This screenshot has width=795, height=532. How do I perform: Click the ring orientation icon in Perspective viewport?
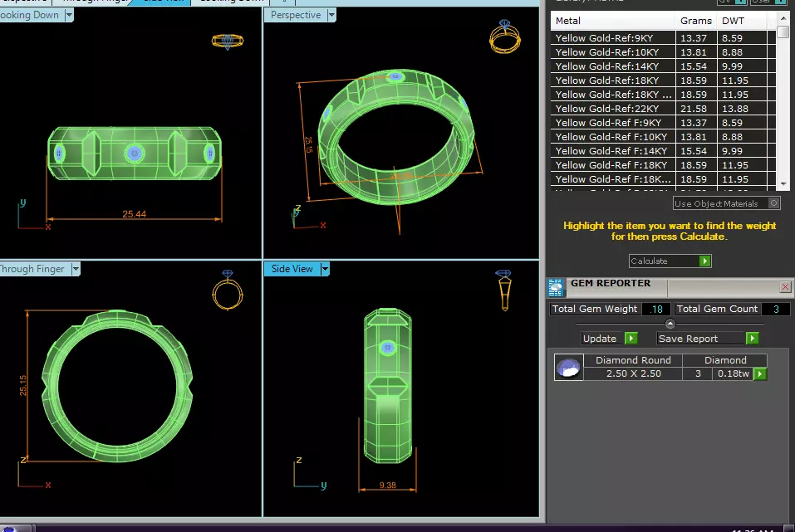pyautogui.click(x=504, y=37)
